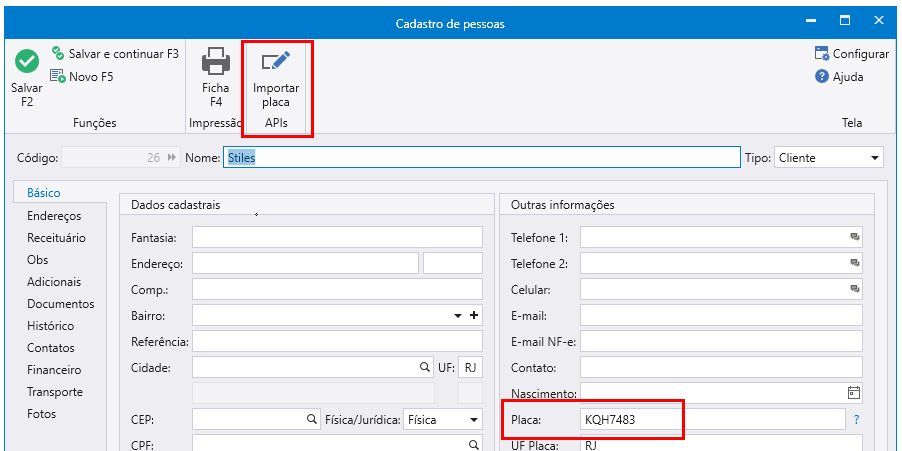Open the Financeiro tab
The height and width of the screenshot is (451, 902).
tap(54, 370)
